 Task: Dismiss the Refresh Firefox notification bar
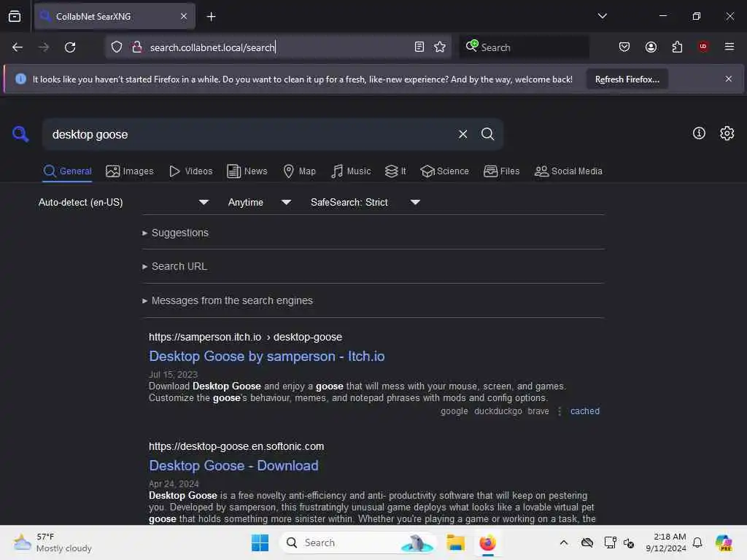tap(729, 79)
